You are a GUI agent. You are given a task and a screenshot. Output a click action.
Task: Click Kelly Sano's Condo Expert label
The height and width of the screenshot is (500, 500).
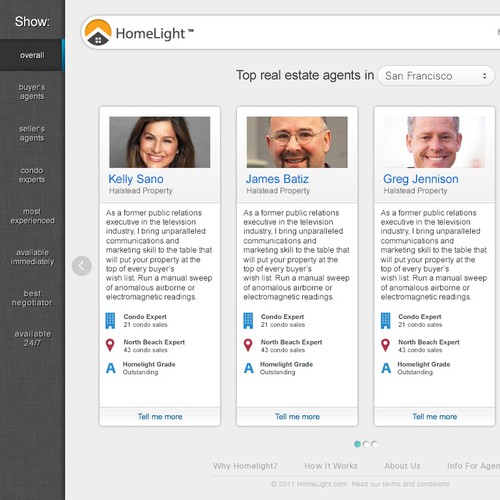(145, 317)
